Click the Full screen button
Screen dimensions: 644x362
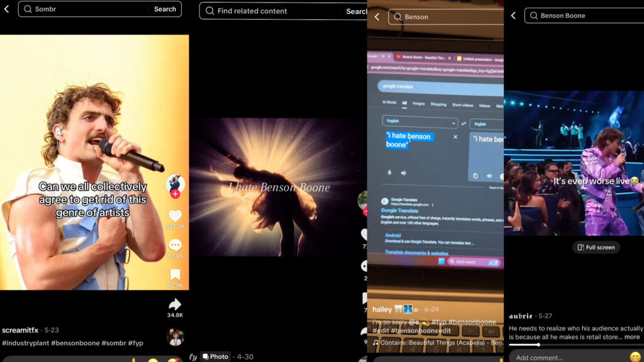[x=596, y=248]
